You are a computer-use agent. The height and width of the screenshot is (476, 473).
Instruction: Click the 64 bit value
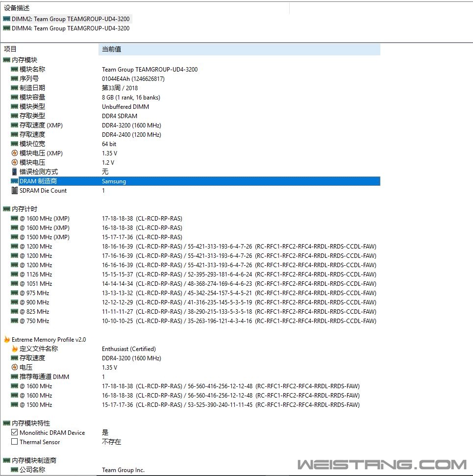click(109, 144)
